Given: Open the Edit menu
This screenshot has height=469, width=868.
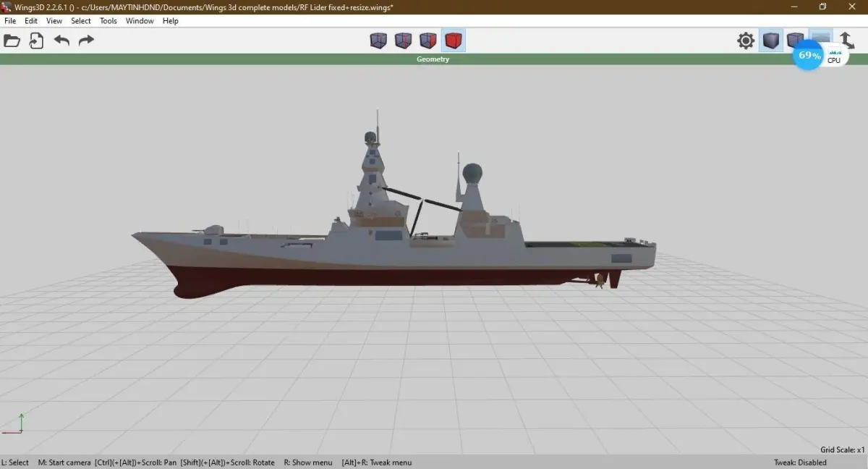Looking at the screenshot, I should click(31, 21).
